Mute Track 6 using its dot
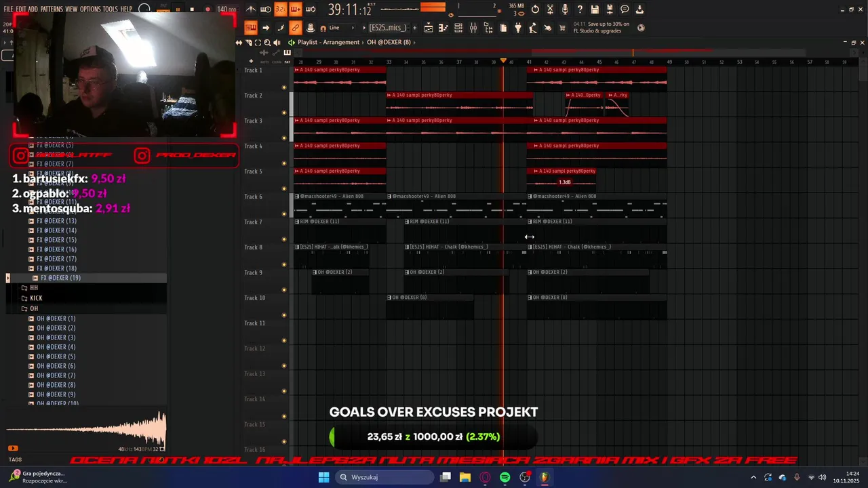 [x=284, y=214]
